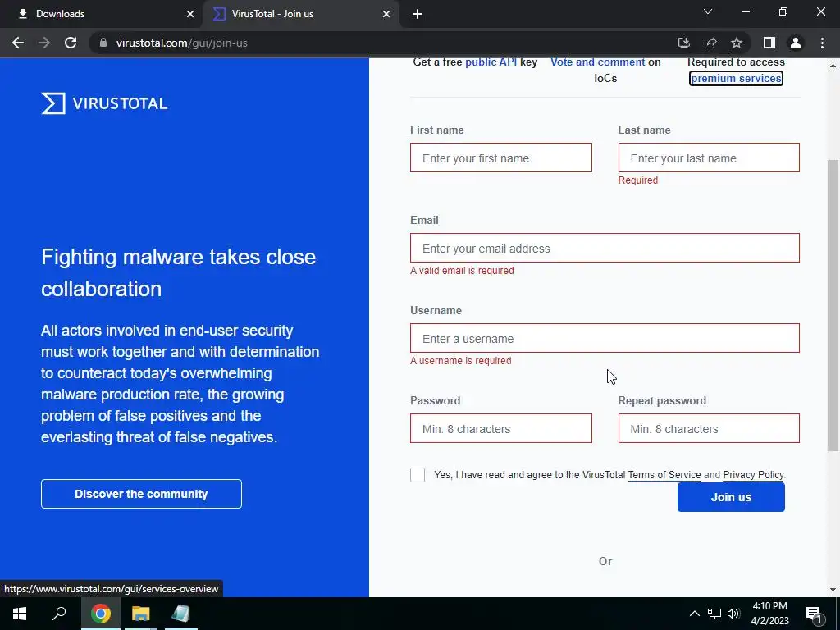
Task: Click the address bar URL text
Action: (181, 43)
